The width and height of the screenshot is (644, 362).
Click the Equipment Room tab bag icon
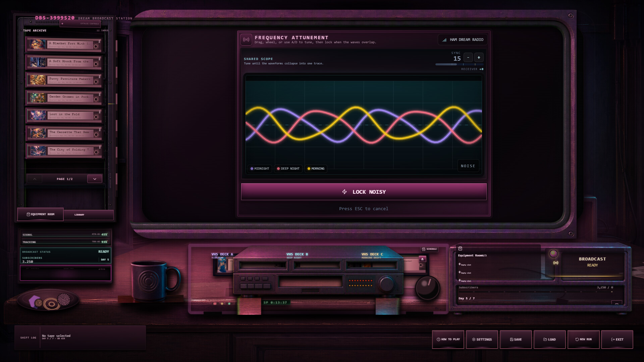[x=29, y=214]
